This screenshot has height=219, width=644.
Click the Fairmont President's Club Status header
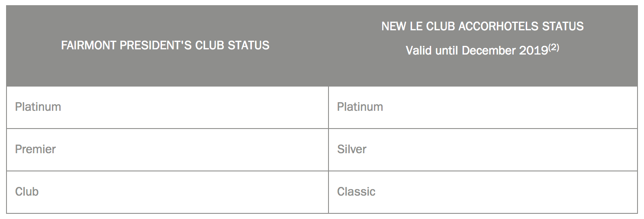tap(165, 45)
